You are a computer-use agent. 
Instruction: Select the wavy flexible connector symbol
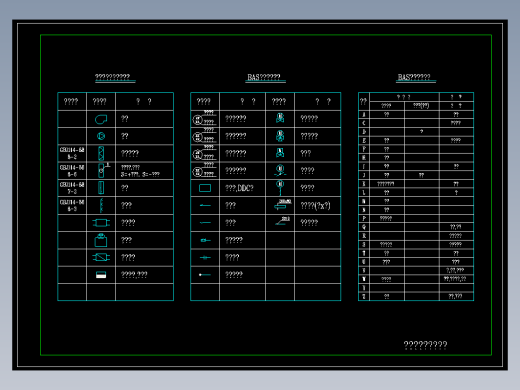(x=101, y=205)
